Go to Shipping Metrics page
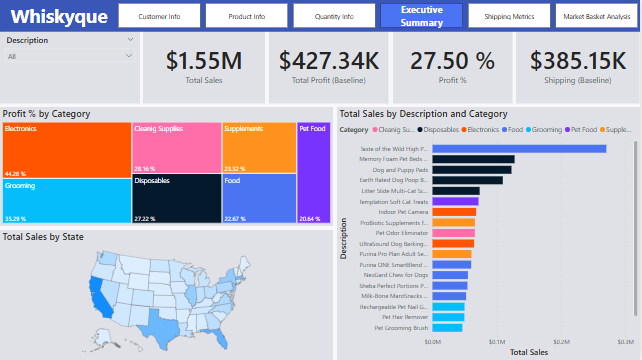The image size is (642, 360). [x=509, y=16]
